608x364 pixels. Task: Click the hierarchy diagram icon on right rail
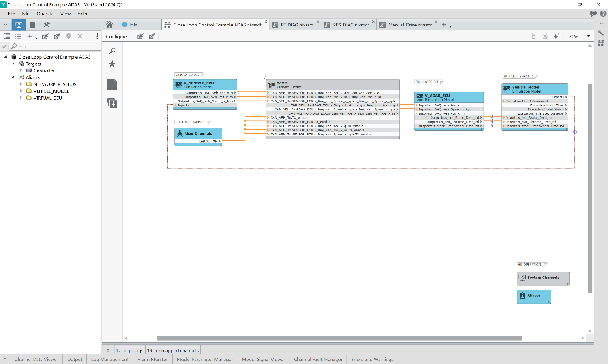[600, 43]
